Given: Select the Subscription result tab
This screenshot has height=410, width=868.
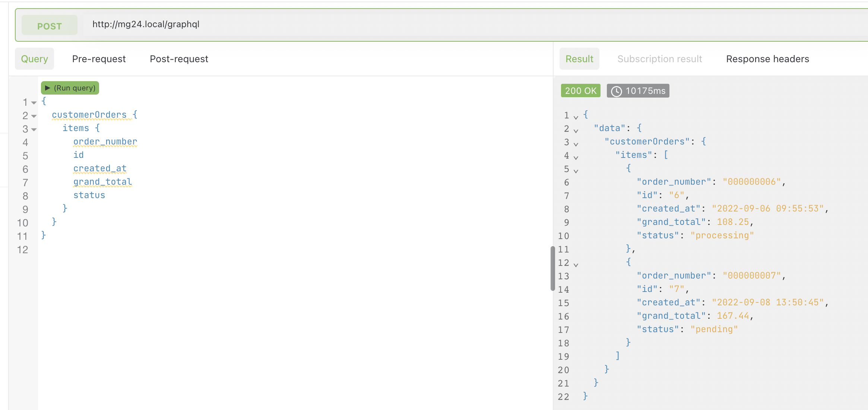Looking at the screenshot, I should click(660, 58).
